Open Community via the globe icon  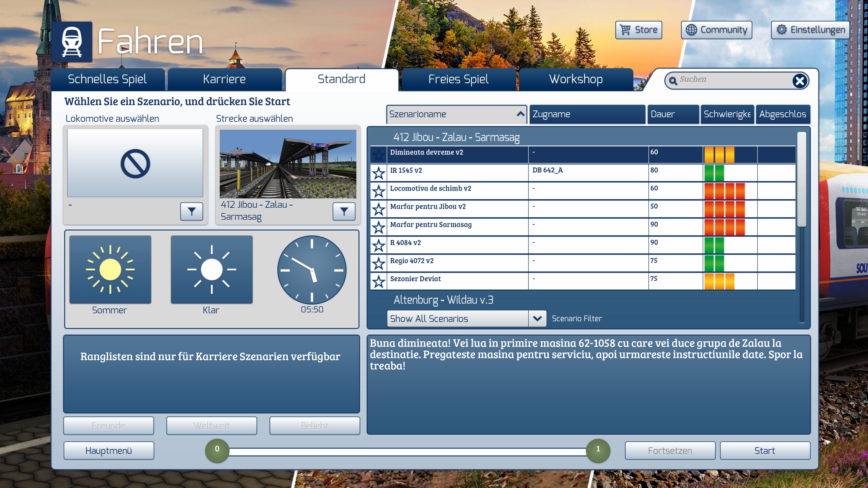click(x=691, y=30)
